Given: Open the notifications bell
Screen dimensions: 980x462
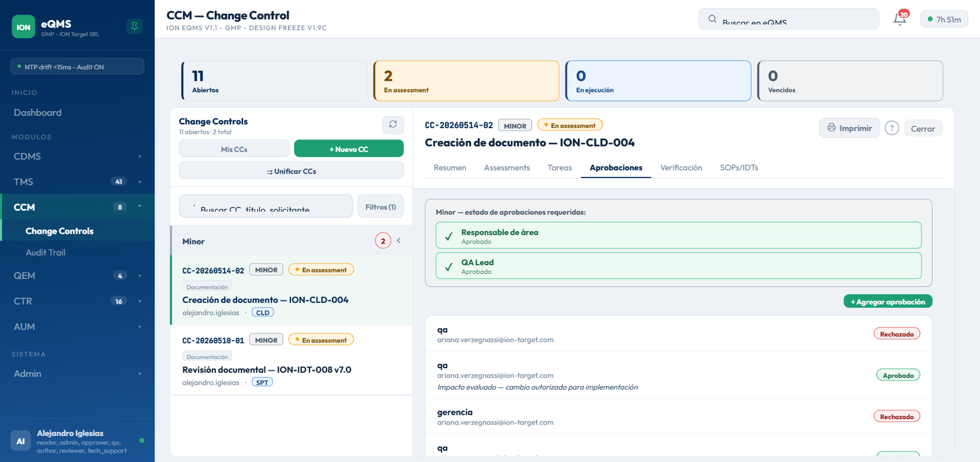Looking at the screenshot, I should click(x=900, y=19).
